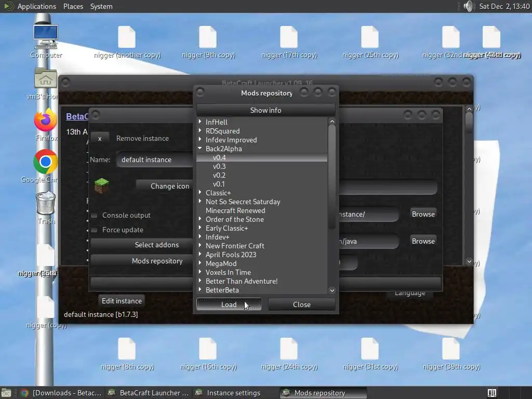Switch to Downloads - Betac... taskbar window
Image resolution: width=532 pixels, height=399 pixels.
[61, 393]
